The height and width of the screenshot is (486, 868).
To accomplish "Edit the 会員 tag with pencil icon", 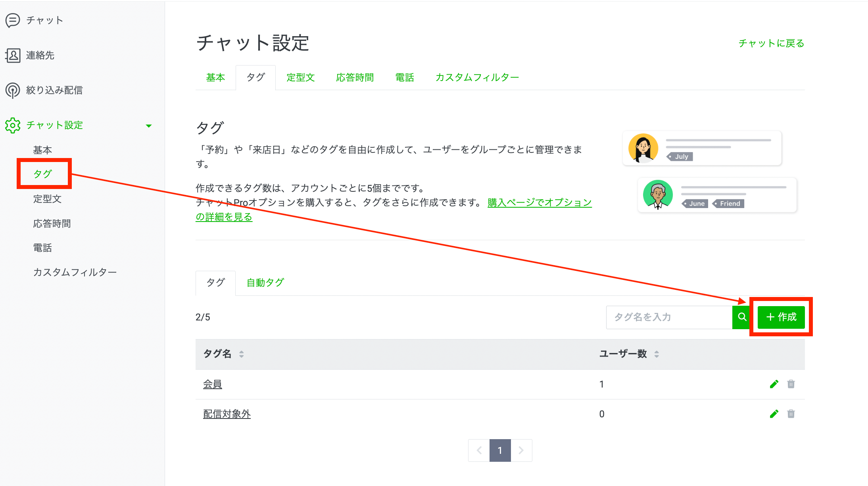I will (774, 384).
